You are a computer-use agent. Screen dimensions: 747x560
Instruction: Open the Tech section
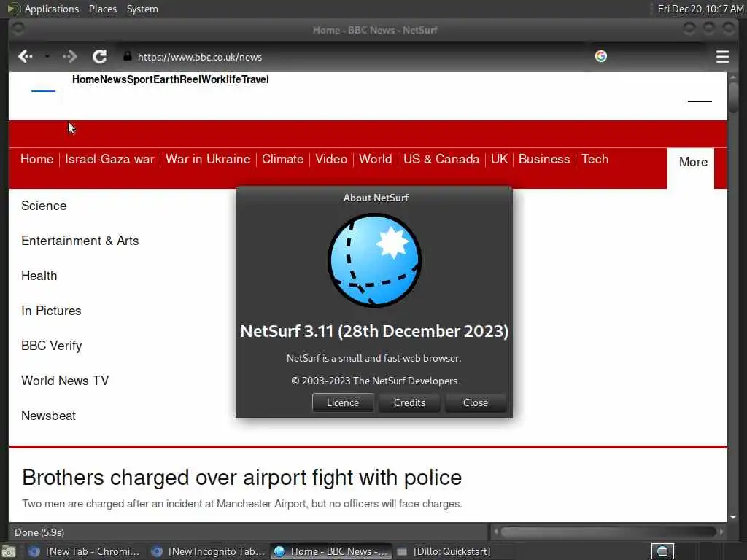595,159
